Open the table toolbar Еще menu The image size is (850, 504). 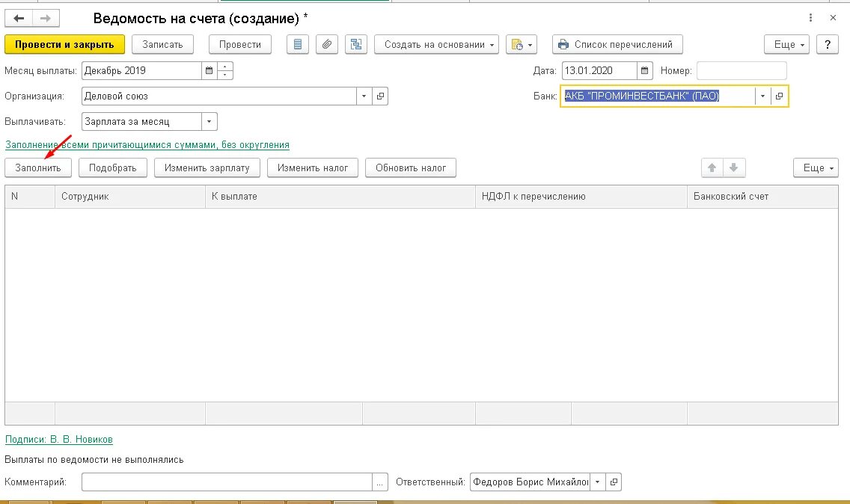click(816, 168)
